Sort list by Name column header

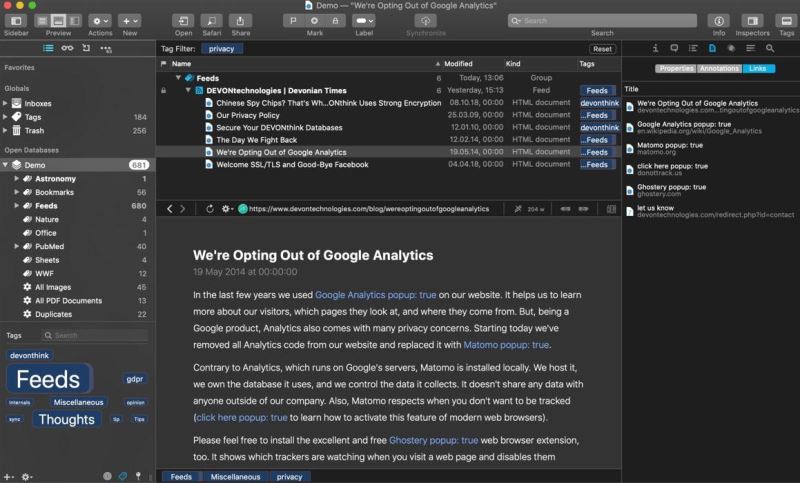click(182, 64)
